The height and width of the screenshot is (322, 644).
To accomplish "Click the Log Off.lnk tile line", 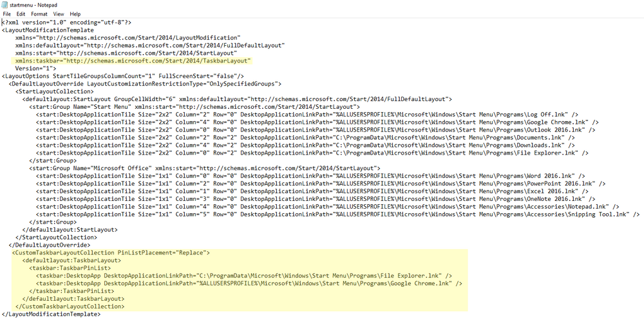I will [x=307, y=115].
